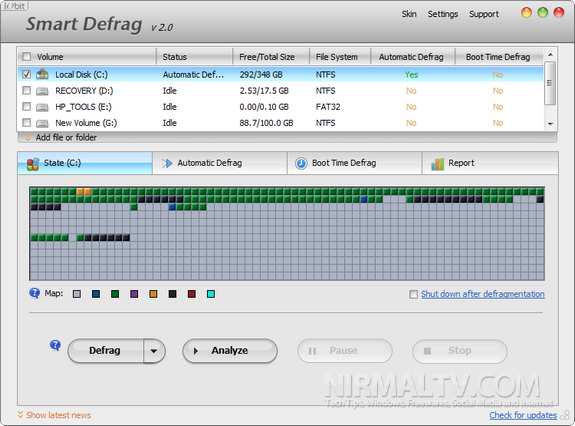
Task: Open the Boot Time Defrag tab
Action: click(x=355, y=163)
